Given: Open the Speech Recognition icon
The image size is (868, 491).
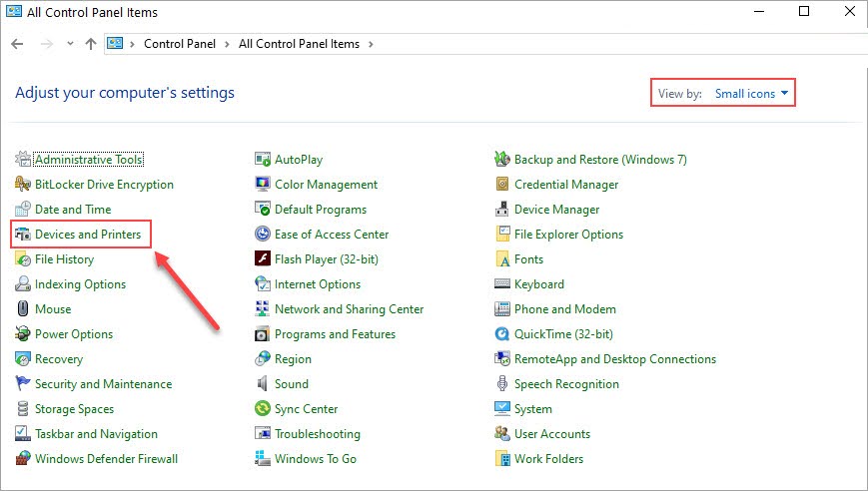Looking at the screenshot, I should coord(503,384).
